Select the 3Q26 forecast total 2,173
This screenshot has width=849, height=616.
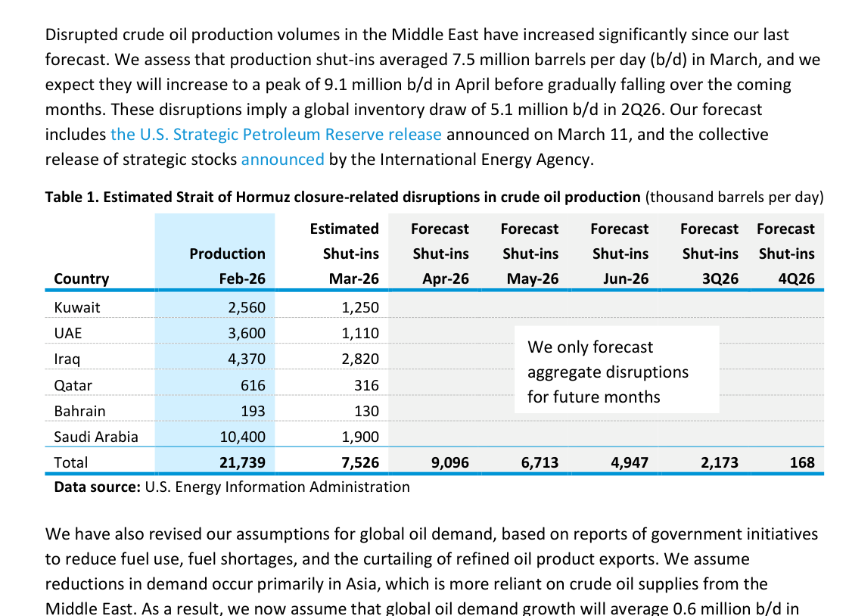click(719, 462)
